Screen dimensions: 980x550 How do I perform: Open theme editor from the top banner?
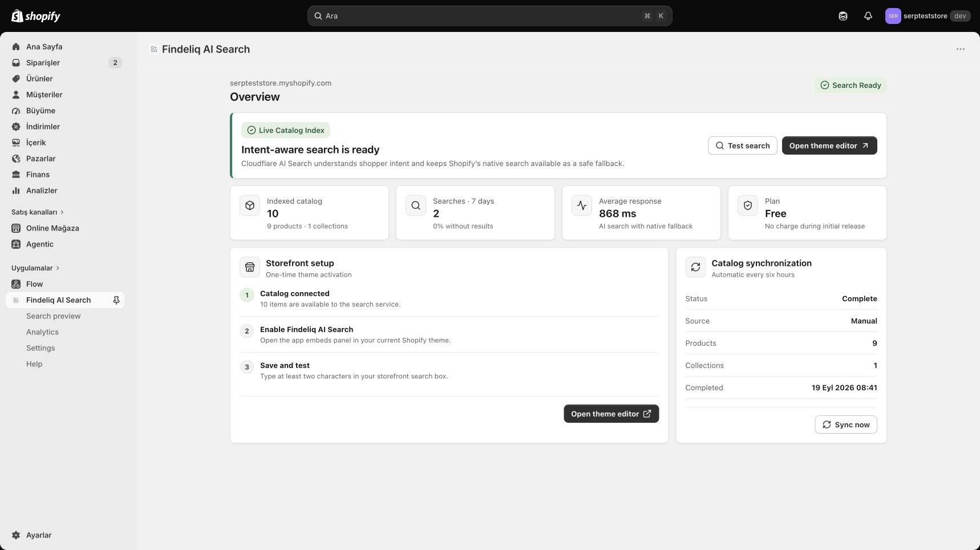click(829, 145)
